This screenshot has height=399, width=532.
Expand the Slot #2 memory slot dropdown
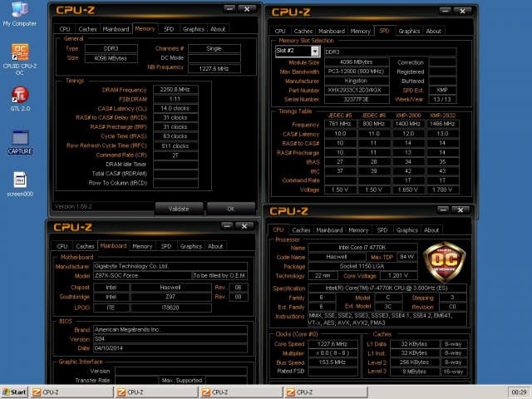coord(297,51)
